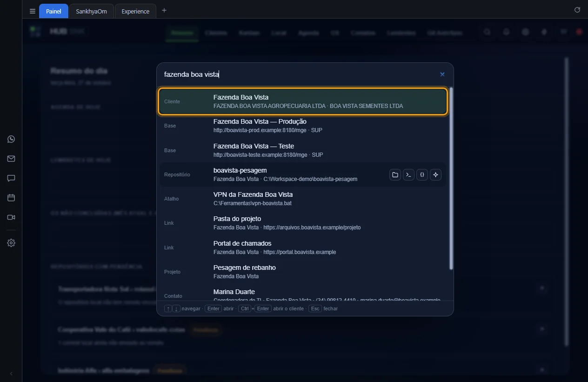Open settings gear in left sidebar
The width and height of the screenshot is (588, 382).
pos(11,243)
